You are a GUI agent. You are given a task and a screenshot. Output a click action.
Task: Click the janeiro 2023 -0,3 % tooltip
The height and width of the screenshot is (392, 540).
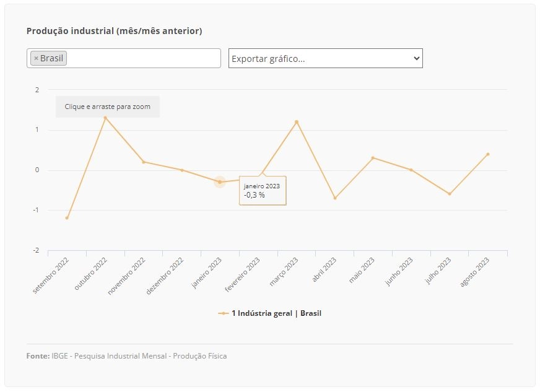click(263, 191)
